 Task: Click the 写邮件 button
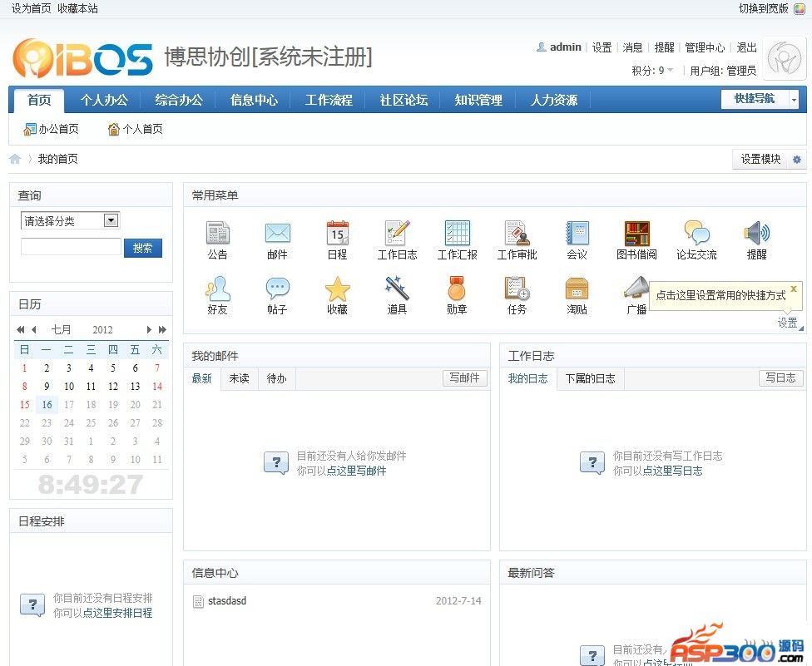(x=464, y=377)
